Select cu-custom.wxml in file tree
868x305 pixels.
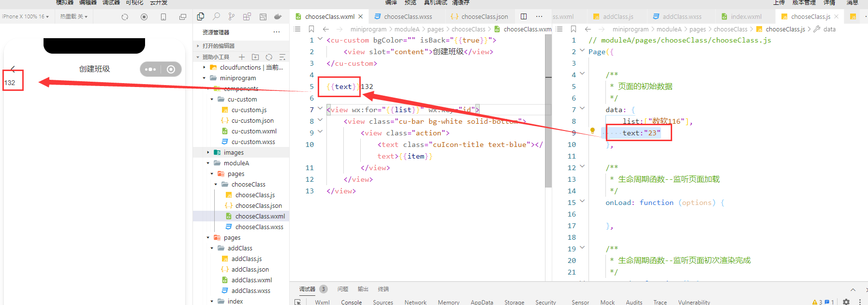click(254, 131)
